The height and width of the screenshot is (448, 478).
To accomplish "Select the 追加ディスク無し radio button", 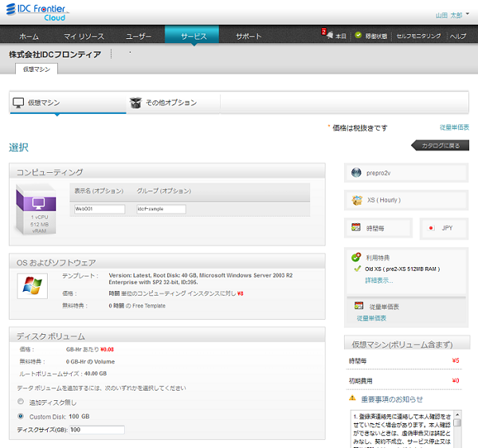I will [x=21, y=401].
